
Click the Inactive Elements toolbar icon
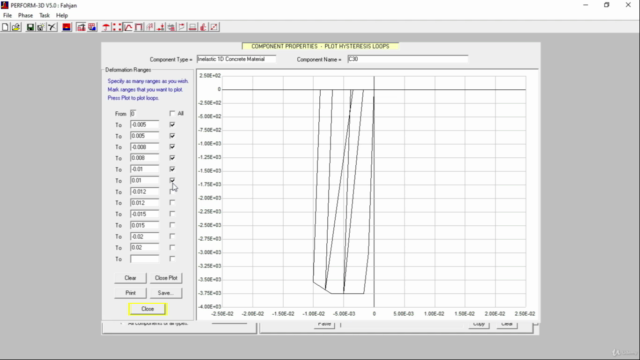coord(203,27)
